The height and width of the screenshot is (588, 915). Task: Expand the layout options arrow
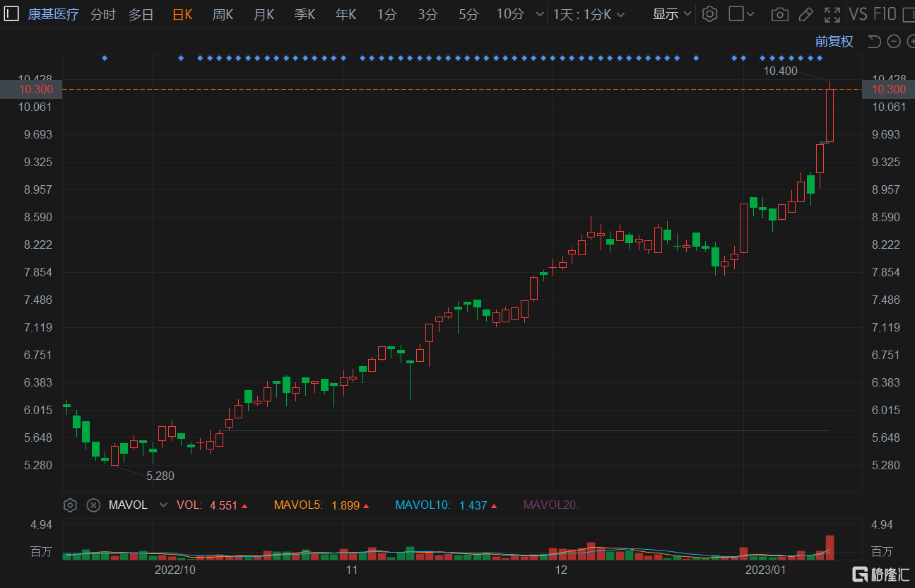click(750, 14)
